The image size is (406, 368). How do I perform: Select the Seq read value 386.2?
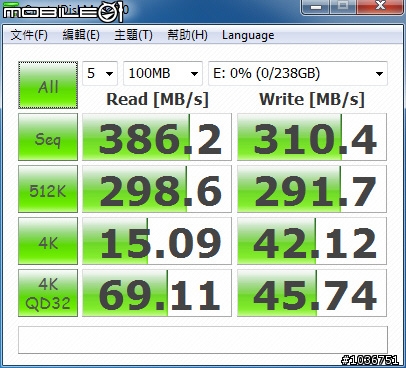pyautogui.click(x=157, y=137)
